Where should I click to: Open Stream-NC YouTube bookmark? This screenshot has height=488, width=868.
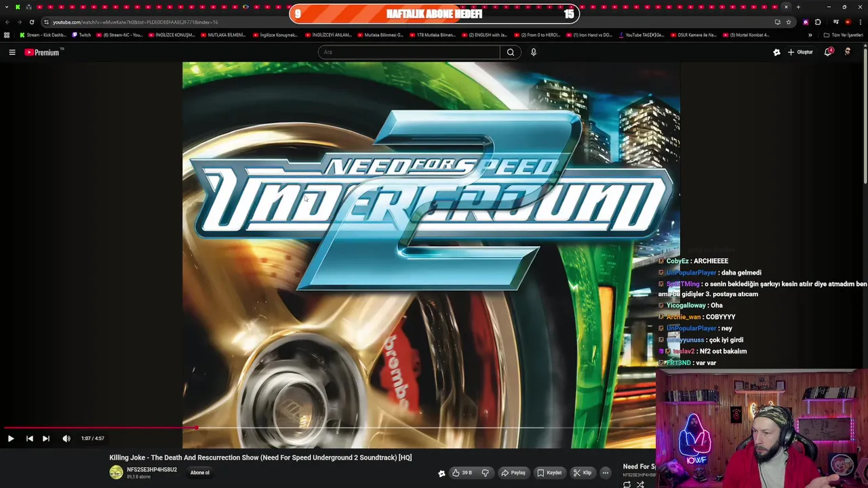(x=119, y=35)
